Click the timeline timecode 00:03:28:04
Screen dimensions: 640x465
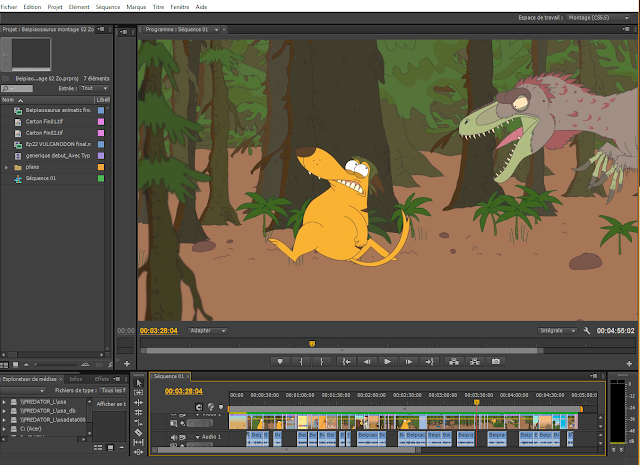tap(184, 391)
